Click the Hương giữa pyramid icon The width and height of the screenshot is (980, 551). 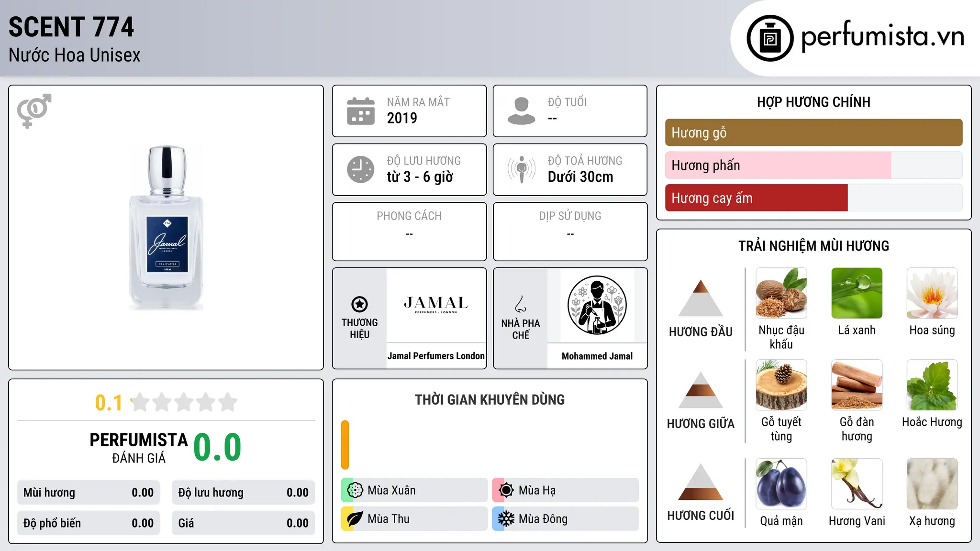point(701,390)
